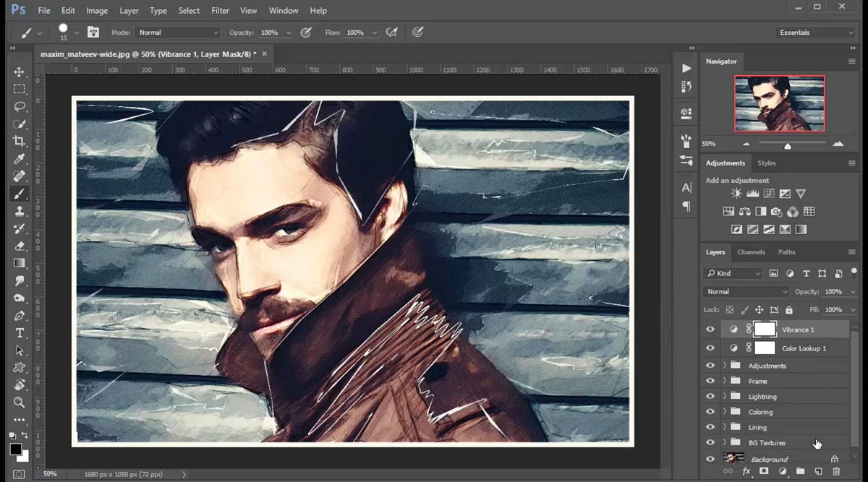The height and width of the screenshot is (482, 868).
Task: Hide the Vibrance 1 layer
Action: 710,330
